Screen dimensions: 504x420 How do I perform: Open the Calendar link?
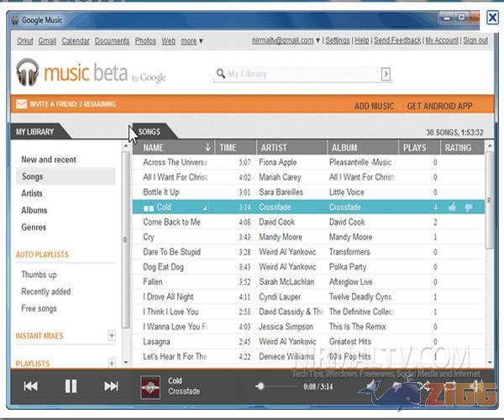point(76,41)
